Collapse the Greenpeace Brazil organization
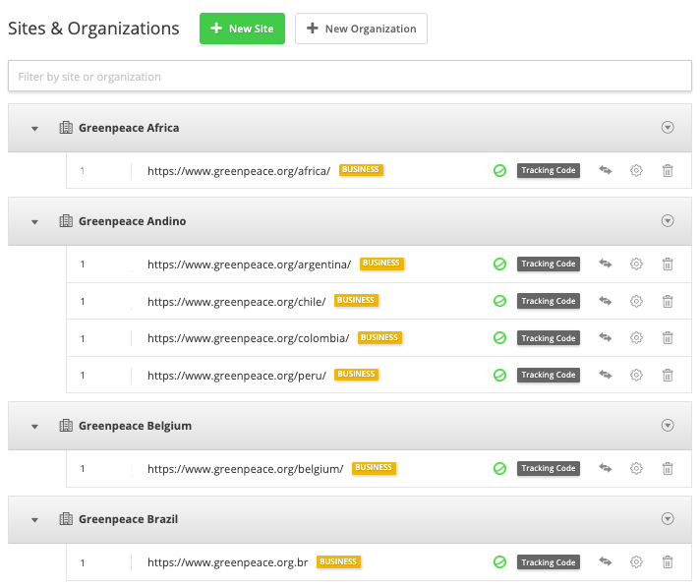700x588 pixels. tap(34, 520)
